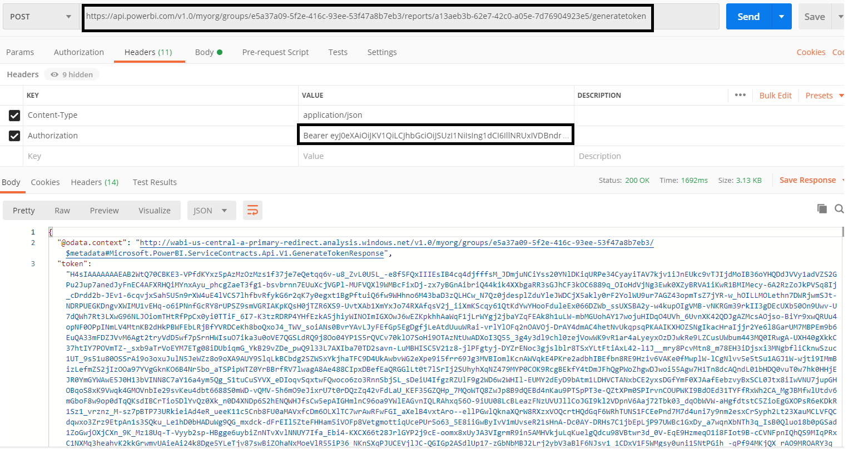Open the request Body tab

pos(209,52)
